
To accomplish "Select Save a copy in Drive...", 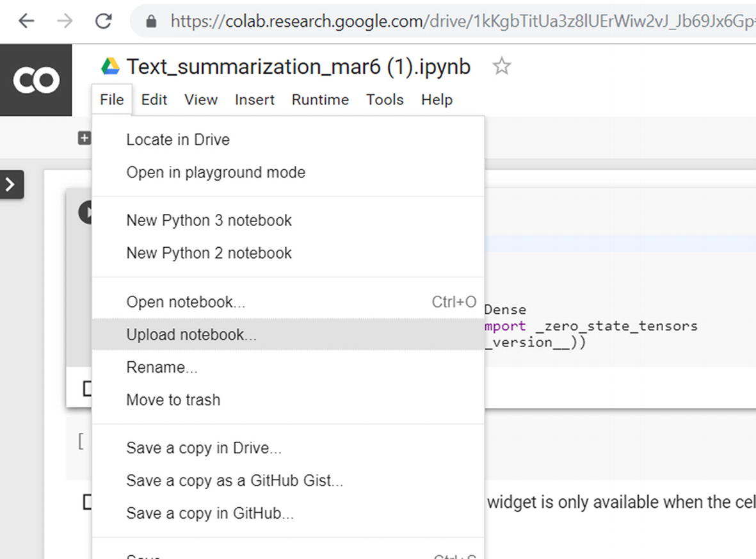I will [x=288, y=448].
